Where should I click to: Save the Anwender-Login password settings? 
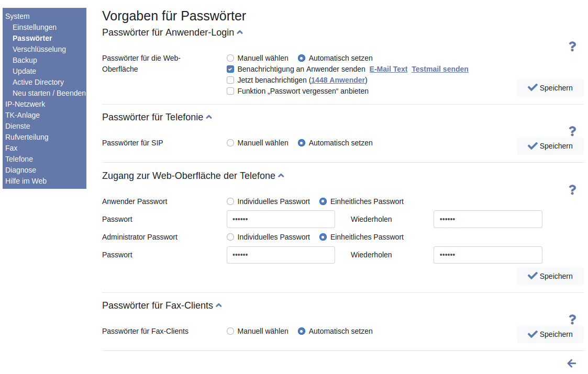(x=550, y=88)
